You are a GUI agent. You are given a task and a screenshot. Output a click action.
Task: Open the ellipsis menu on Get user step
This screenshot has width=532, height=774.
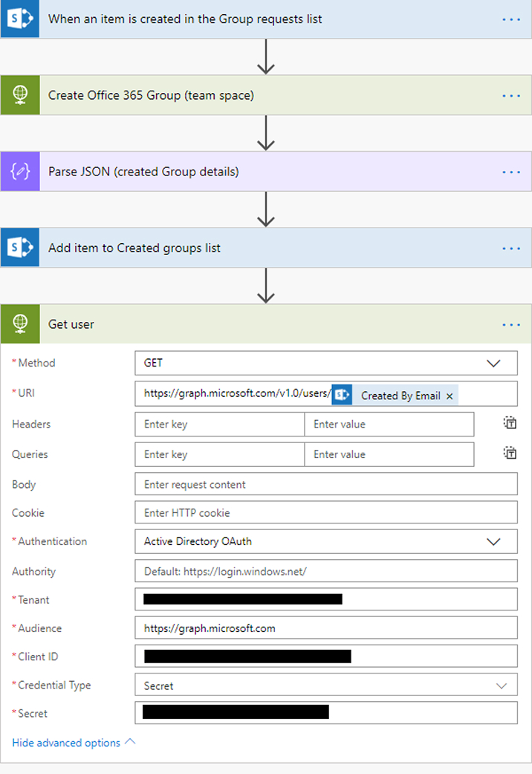tap(511, 323)
